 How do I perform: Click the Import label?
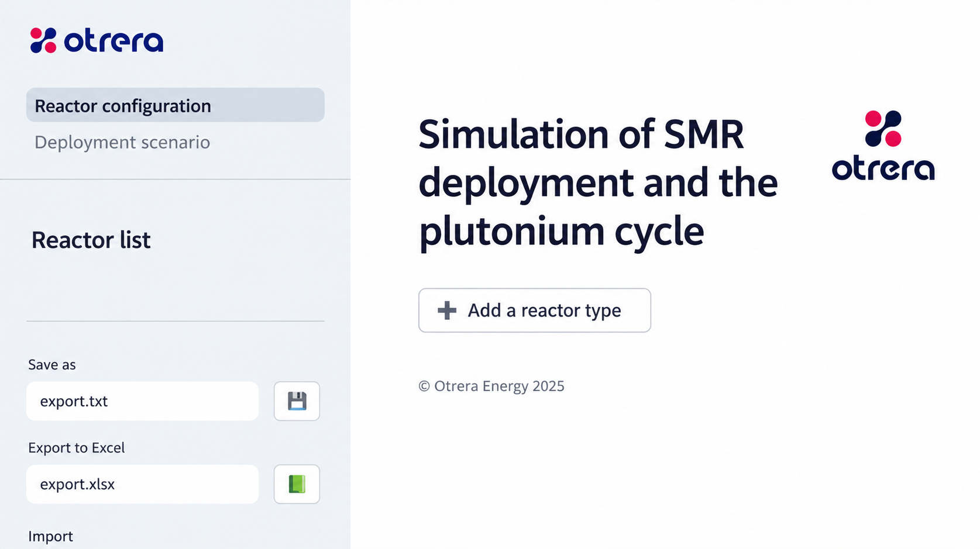click(50, 536)
